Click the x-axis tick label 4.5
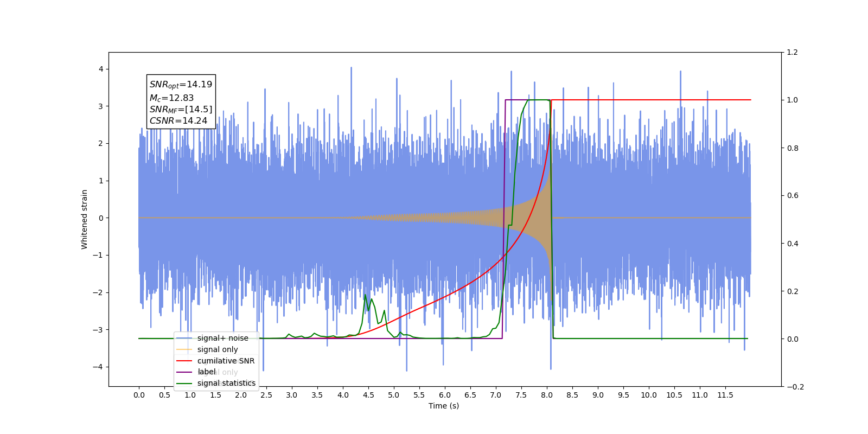The image size is (868, 434). 368,395
